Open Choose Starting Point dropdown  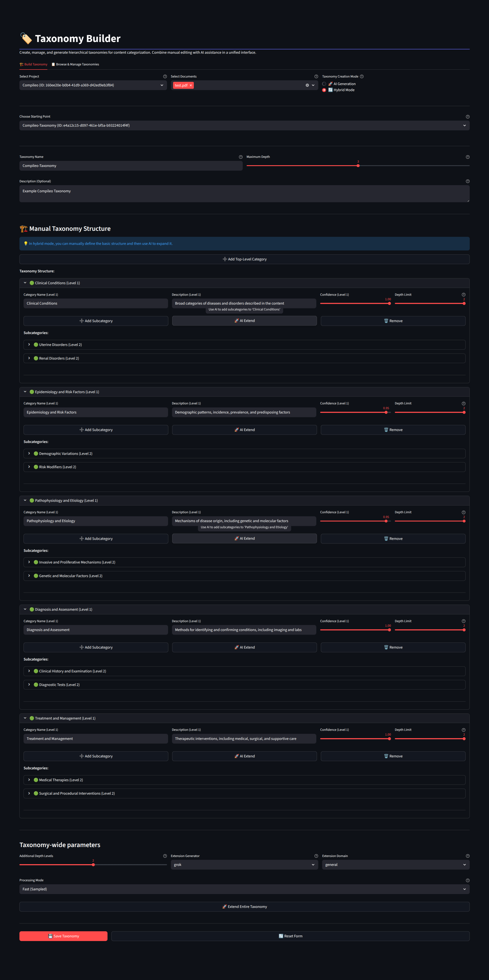pyautogui.click(x=244, y=126)
